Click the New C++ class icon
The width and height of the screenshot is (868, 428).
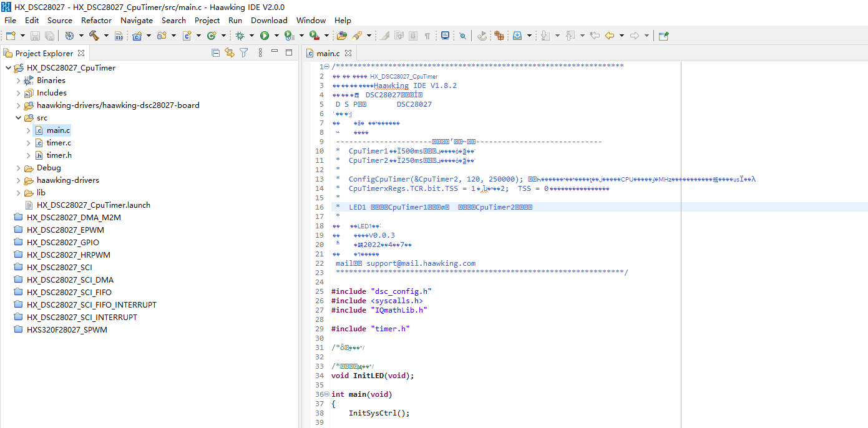tap(212, 36)
